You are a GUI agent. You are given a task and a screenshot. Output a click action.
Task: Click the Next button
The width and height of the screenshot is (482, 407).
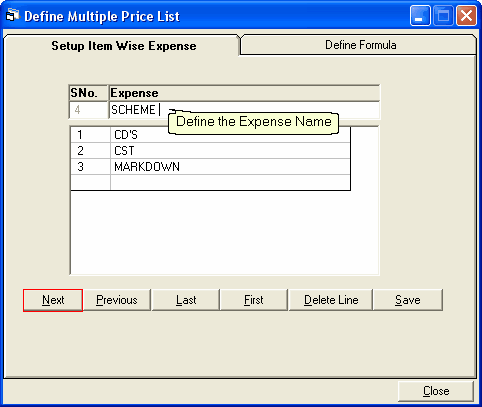[53, 300]
